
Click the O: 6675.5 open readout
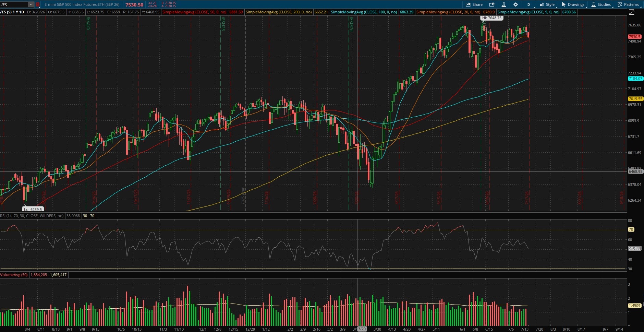[x=56, y=12]
